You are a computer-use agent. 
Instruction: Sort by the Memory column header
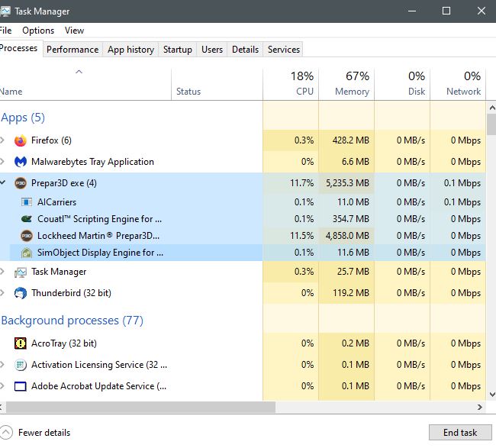pyautogui.click(x=346, y=84)
